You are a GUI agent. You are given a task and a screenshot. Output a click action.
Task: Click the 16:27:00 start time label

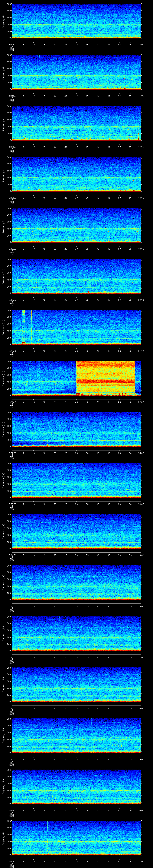[x=12, y=708]
